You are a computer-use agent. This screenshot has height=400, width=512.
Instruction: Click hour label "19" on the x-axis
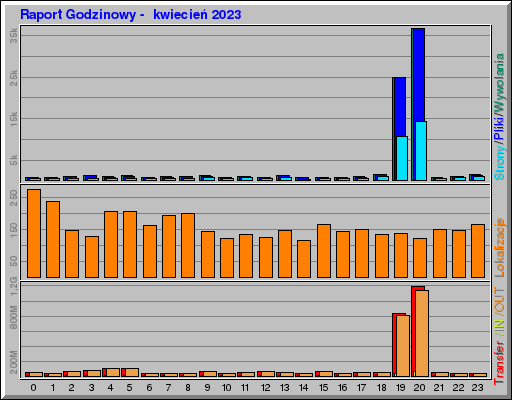click(400, 388)
